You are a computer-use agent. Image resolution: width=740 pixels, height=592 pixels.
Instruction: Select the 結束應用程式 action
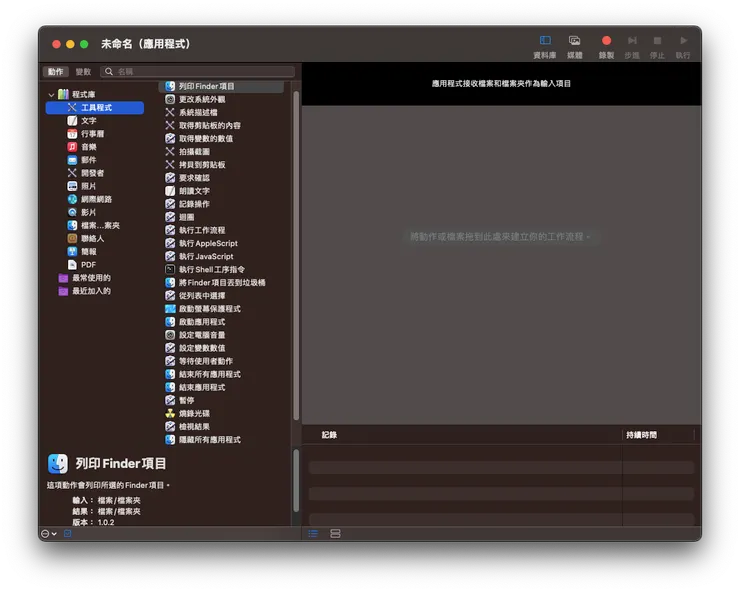pyautogui.click(x=195, y=388)
